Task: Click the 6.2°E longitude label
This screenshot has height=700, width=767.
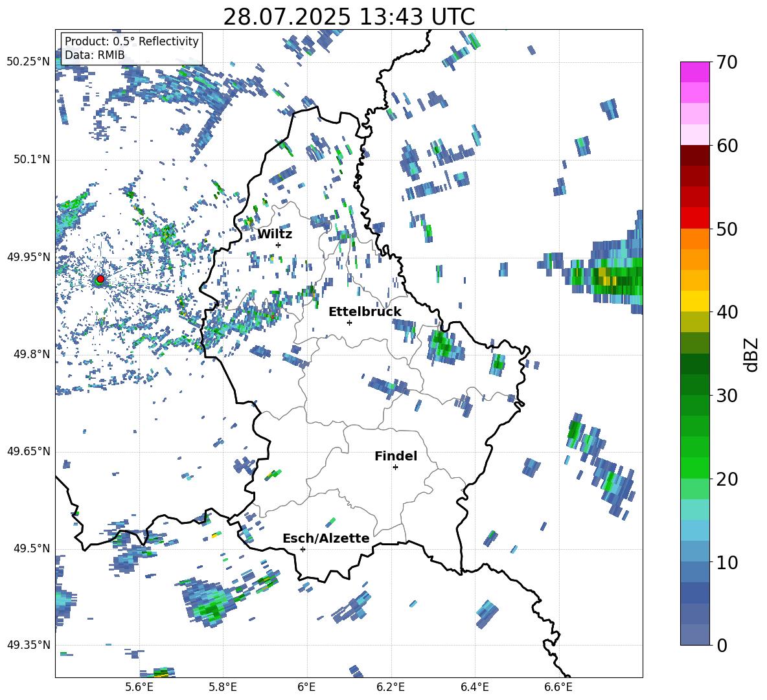Action: (x=391, y=687)
